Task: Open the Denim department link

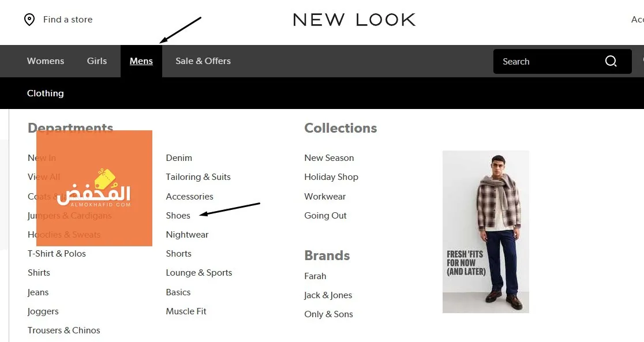Action: pos(179,157)
